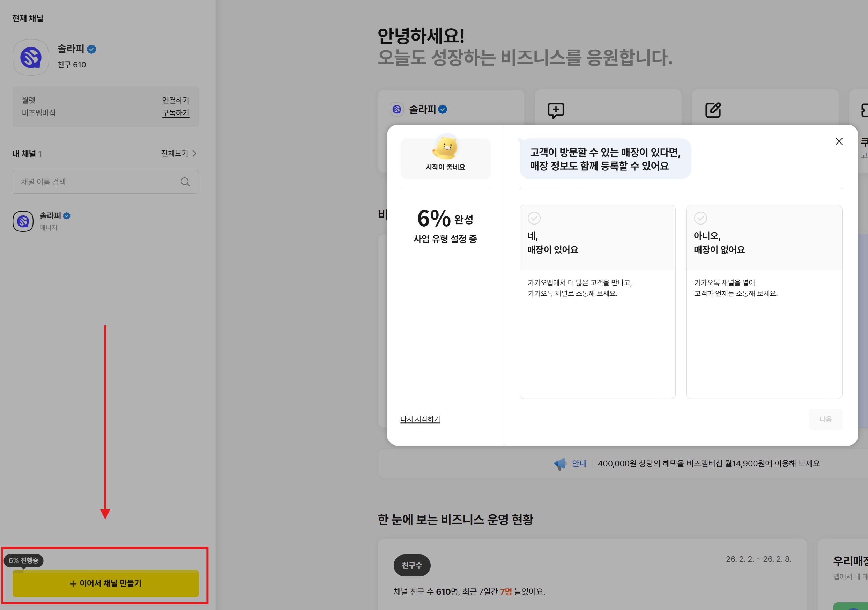Close the channel setup dialog

coord(839,141)
